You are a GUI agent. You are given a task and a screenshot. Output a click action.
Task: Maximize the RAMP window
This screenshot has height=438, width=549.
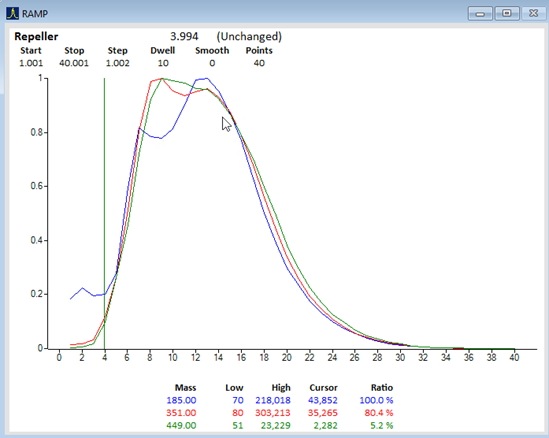click(x=507, y=14)
